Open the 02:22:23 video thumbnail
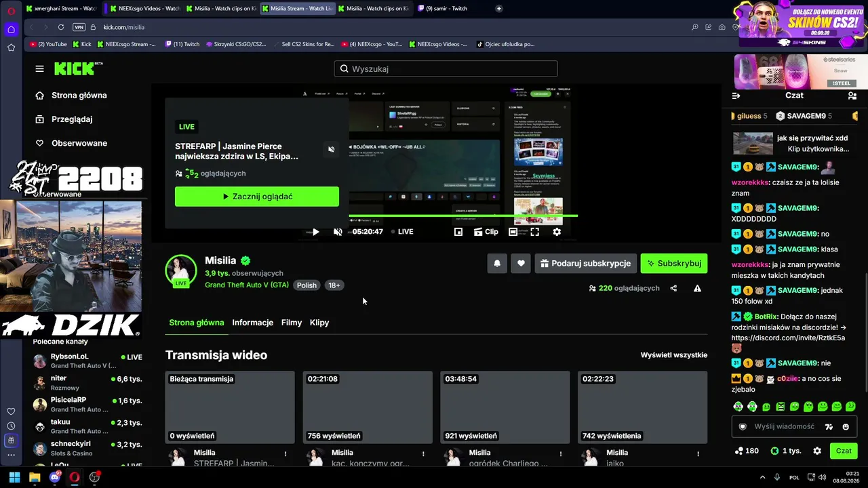The image size is (868, 488). click(642, 407)
